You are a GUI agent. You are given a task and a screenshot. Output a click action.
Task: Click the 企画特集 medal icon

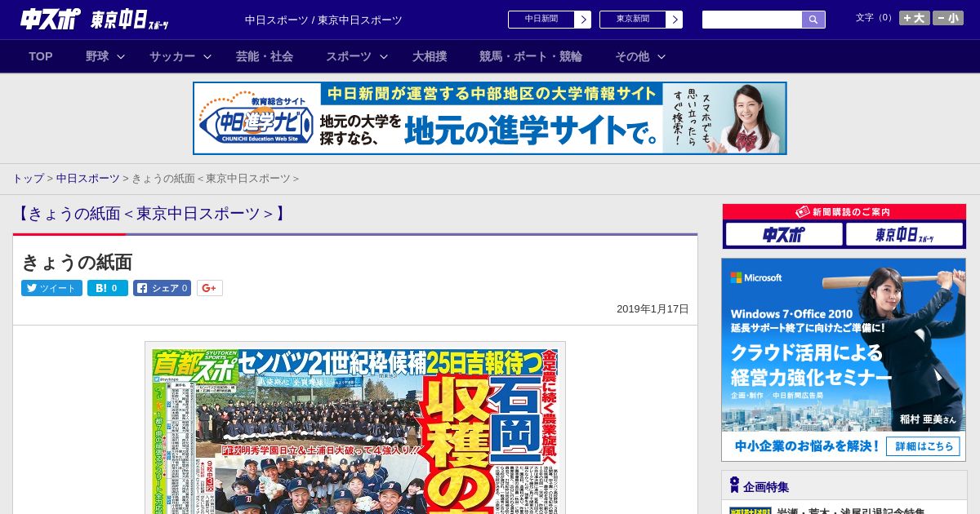pos(734,485)
